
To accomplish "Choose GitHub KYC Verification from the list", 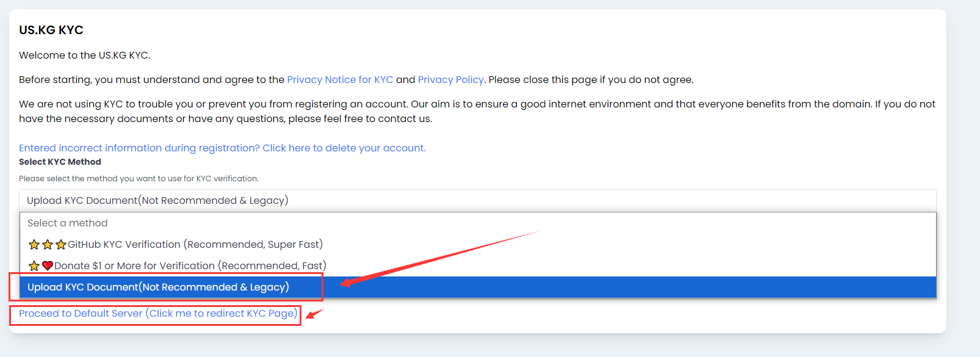I will pos(195,245).
